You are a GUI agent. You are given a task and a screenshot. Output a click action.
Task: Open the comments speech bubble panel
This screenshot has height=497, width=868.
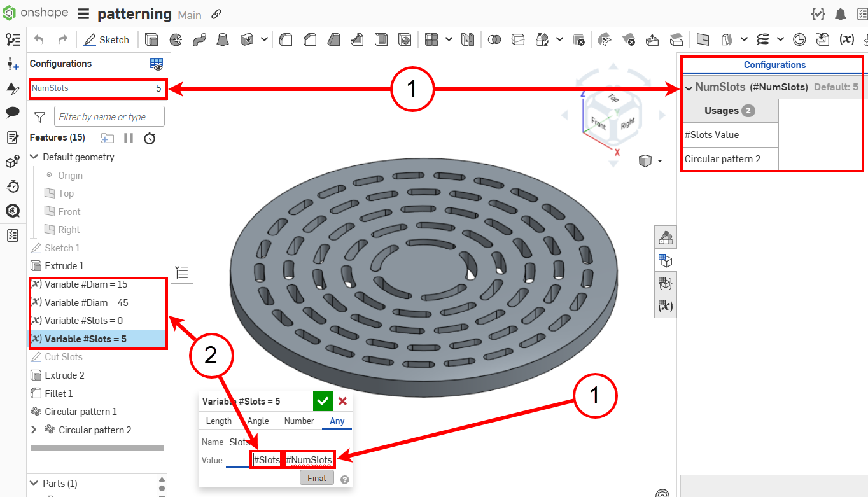pyautogui.click(x=13, y=112)
